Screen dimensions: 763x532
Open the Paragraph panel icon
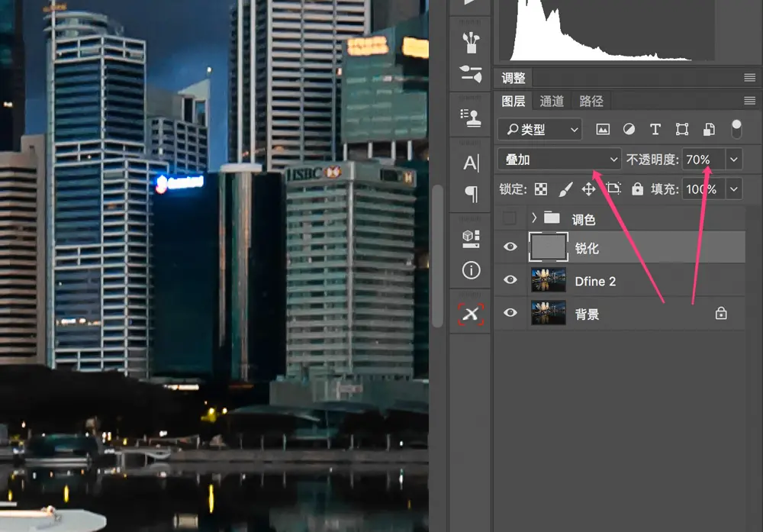click(471, 194)
